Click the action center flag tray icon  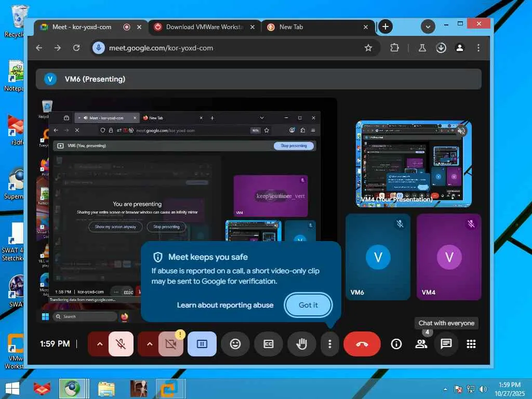(x=458, y=389)
